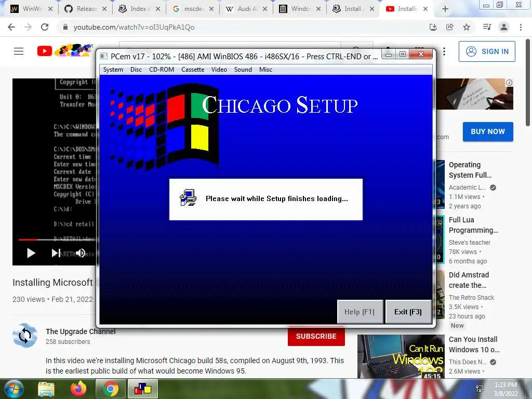
Task: Open Full Lua Programming video
Action: point(473,225)
